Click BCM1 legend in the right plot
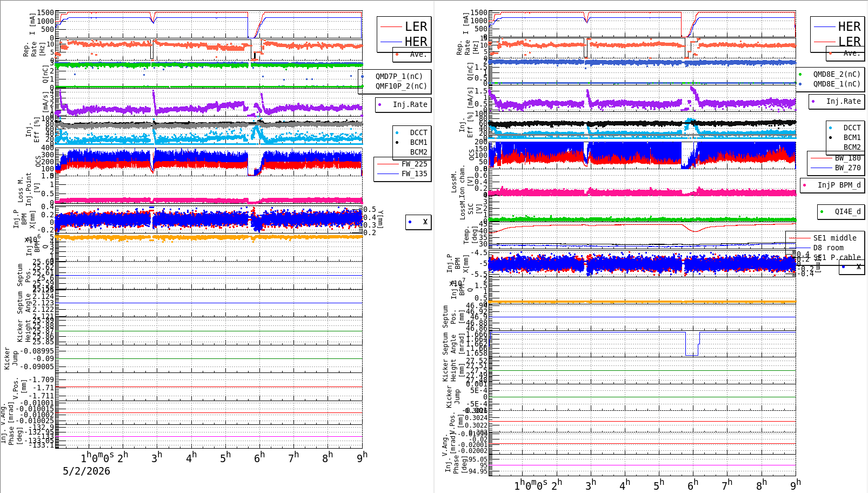This screenshot has width=868, height=493. [x=852, y=138]
